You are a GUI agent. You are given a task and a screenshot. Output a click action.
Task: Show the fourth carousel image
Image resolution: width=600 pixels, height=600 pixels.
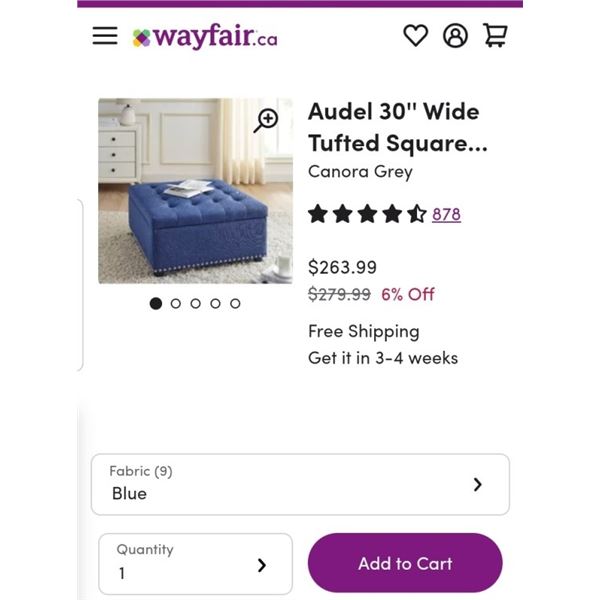(x=215, y=303)
